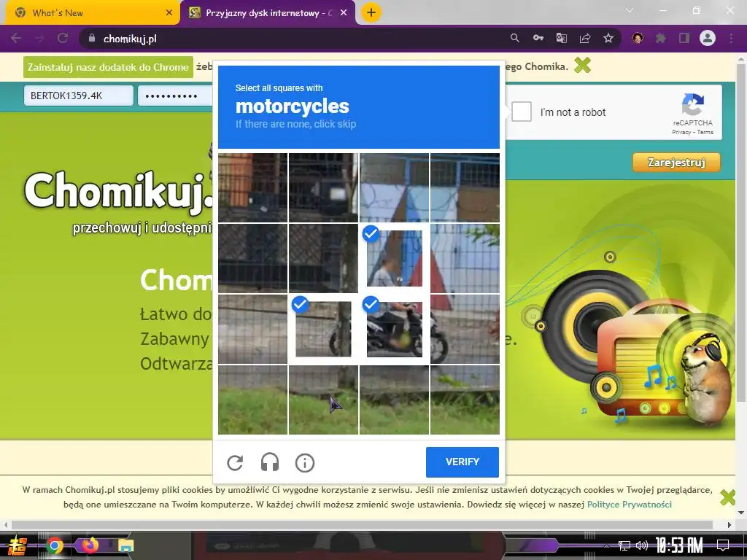This screenshot has width=747, height=560.
Task: Open saved passwords key icon
Action: point(538,38)
